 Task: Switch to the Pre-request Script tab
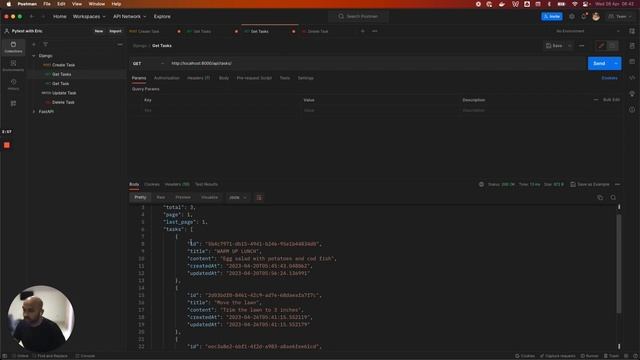(x=254, y=78)
